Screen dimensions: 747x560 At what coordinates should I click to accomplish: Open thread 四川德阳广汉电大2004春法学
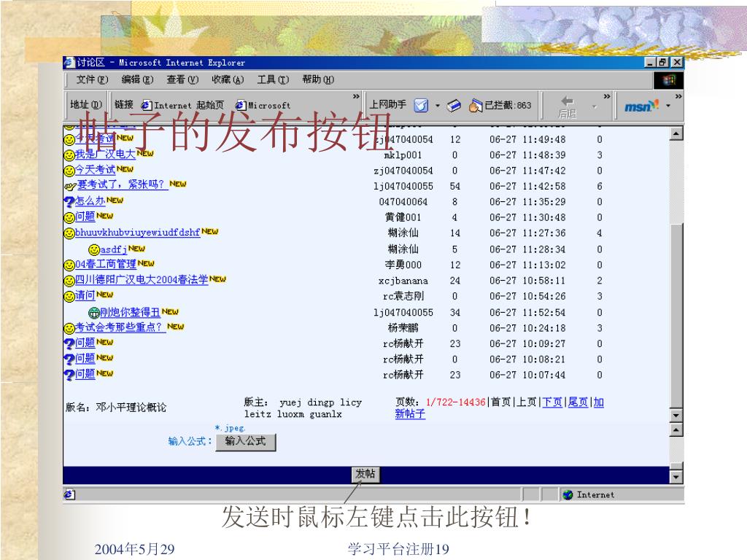(142, 279)
